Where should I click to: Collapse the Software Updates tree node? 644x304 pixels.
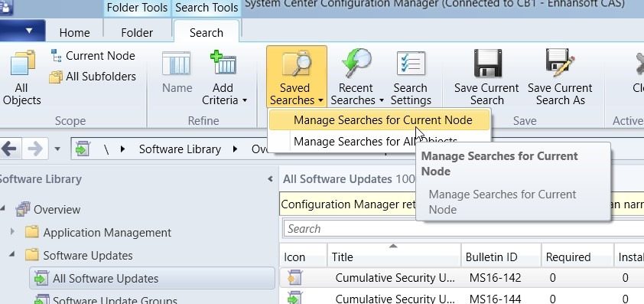pyautogui.click(x=12, y=255)
